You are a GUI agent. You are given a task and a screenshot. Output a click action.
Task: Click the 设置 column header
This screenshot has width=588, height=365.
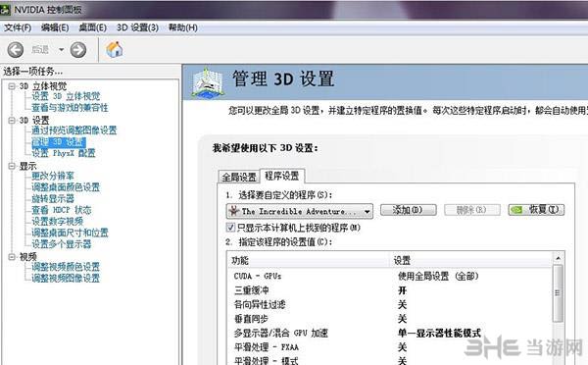click(x=471, y=261)
